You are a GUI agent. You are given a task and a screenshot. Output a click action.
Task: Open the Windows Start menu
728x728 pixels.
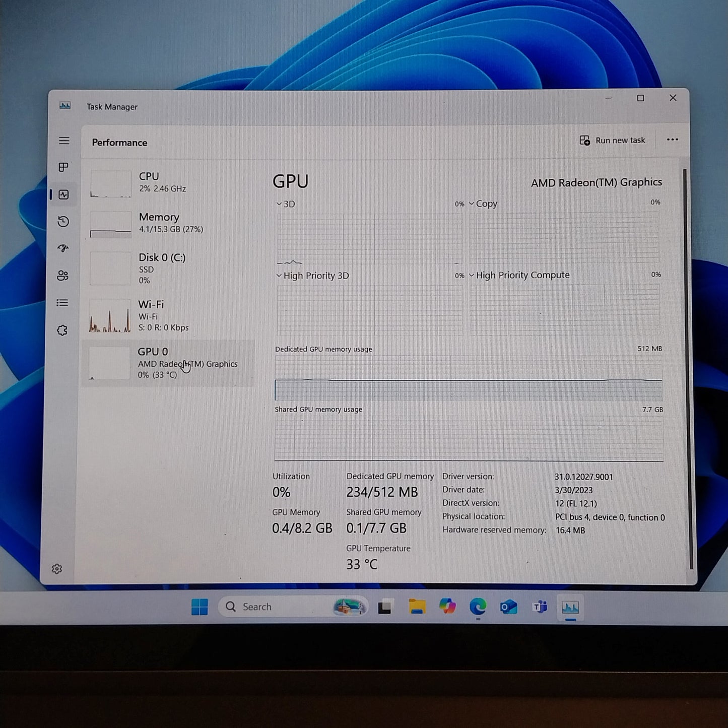(200, 607)
